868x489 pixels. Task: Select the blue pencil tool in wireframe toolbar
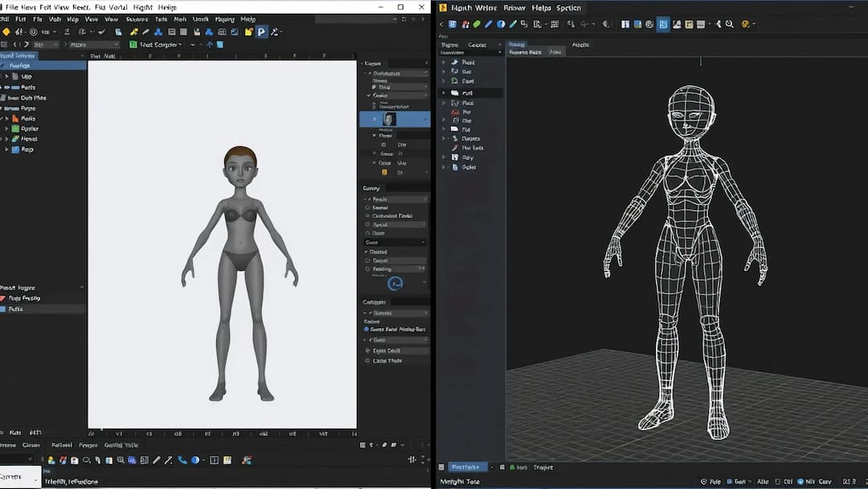pos(488,24)
